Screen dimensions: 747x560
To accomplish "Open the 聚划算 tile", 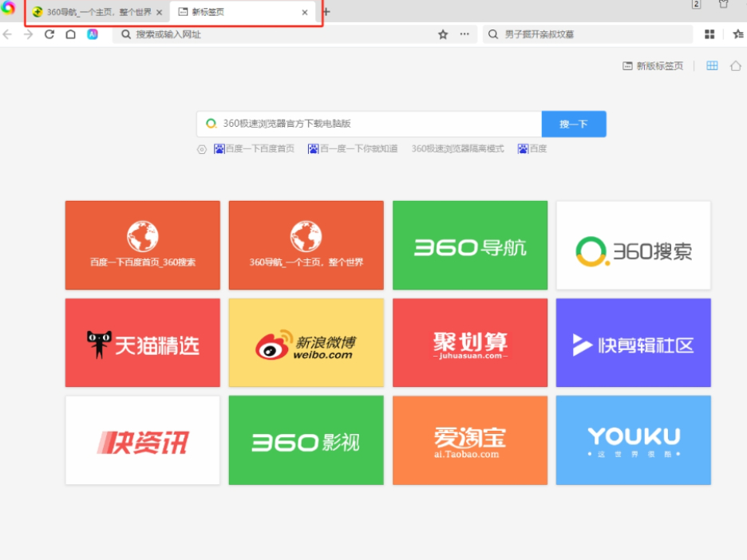I will pos(470,343).
